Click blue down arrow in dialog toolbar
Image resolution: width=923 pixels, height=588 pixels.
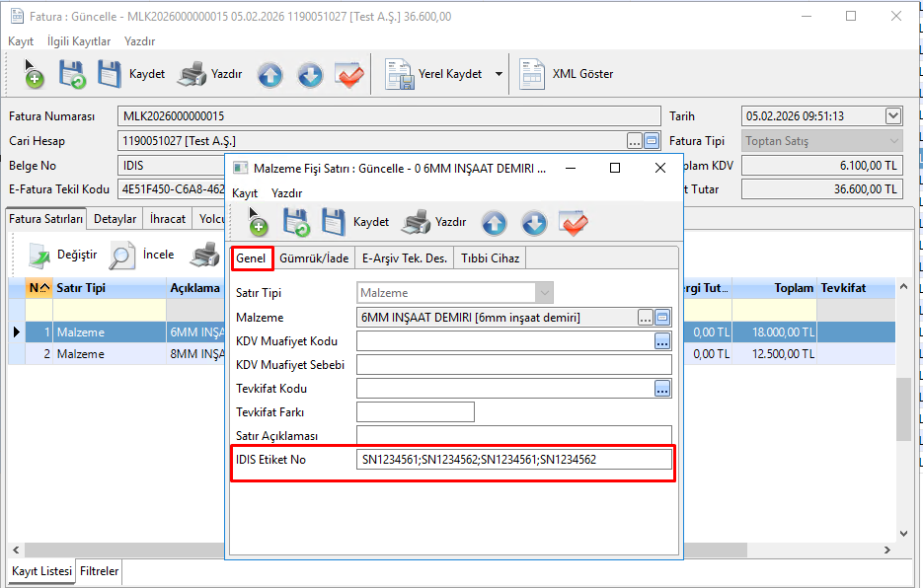pos(534,223)
